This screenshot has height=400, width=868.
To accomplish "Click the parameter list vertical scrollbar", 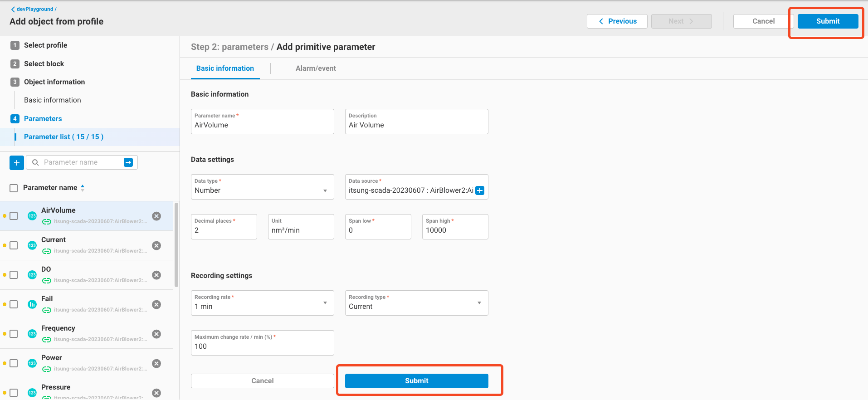I will (x=176, y=245).
